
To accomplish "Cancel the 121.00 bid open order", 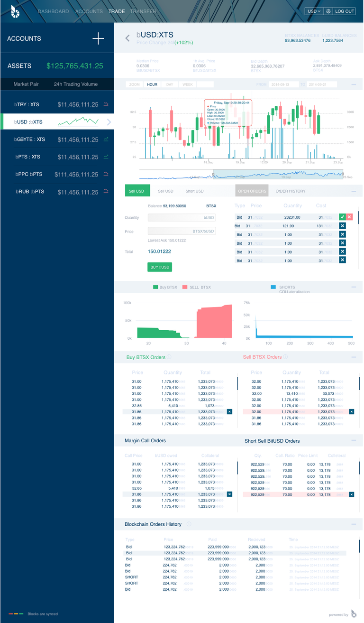I will click(x=342, y=226).
